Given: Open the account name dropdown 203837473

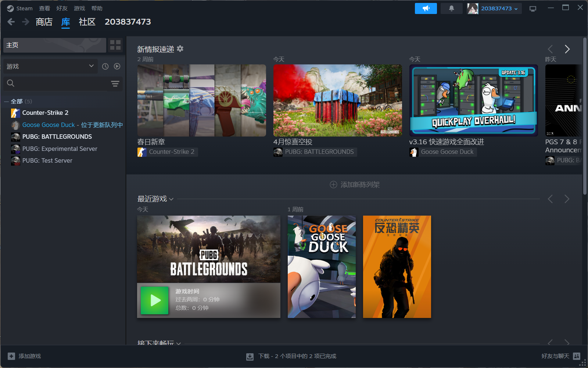Looking at the screenshot, I should pos(499,8).
